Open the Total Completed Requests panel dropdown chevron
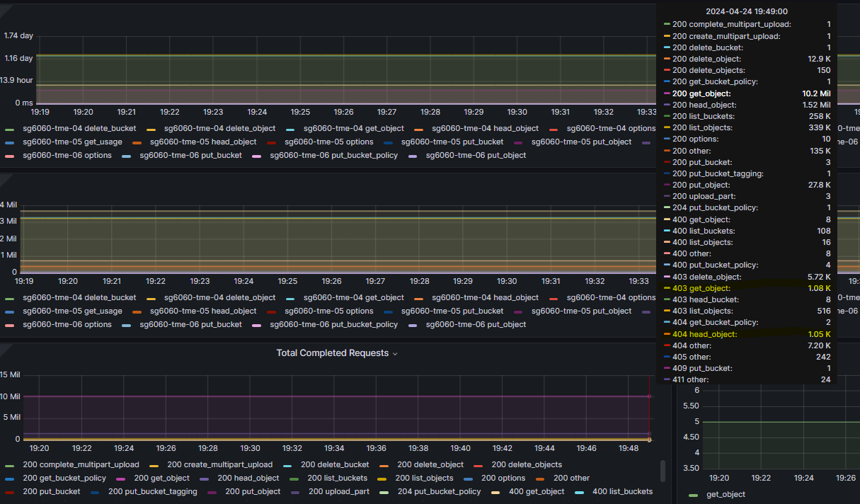This screenshot has width=860, height=504. coord(395,353)
